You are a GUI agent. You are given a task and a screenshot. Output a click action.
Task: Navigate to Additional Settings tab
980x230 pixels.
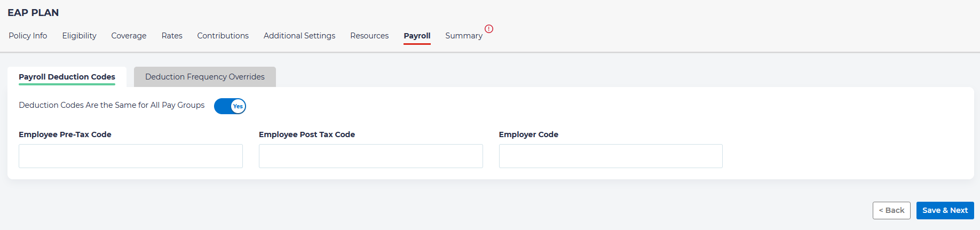(299, 36)
